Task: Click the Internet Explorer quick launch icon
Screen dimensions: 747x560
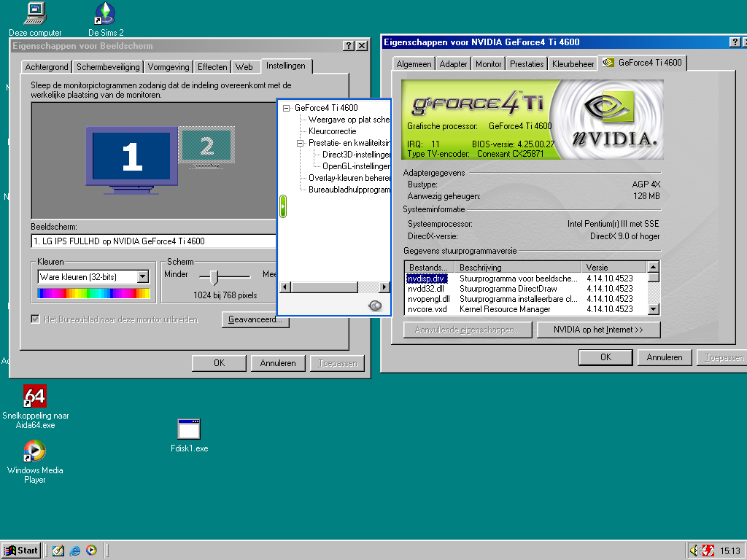Action: [75, 551]
